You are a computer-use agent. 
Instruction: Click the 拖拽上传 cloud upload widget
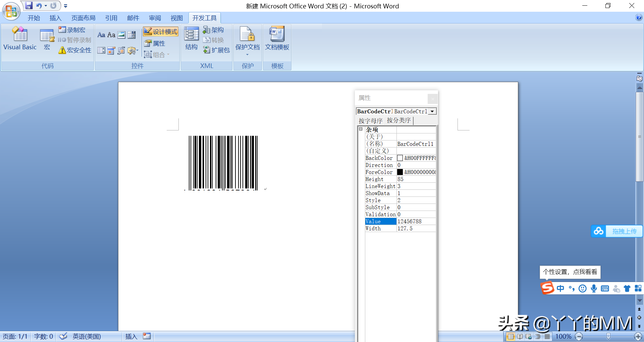pos(616,231)
